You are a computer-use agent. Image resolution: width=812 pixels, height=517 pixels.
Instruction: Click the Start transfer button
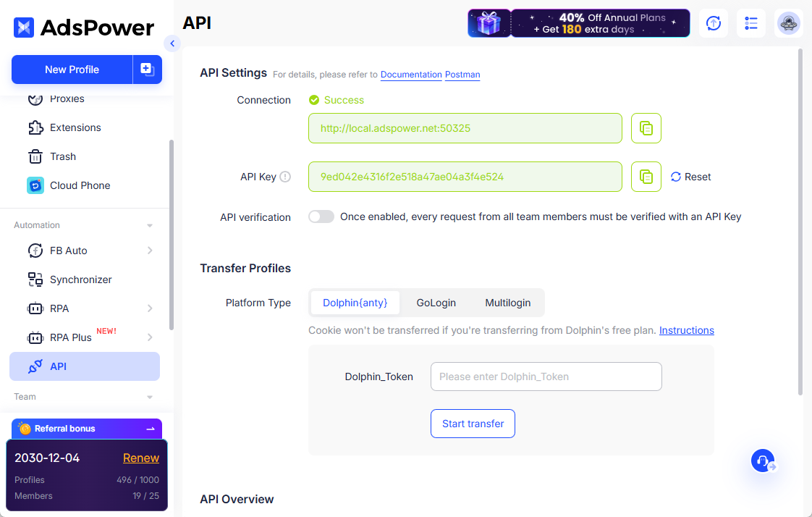click(x=473, y=424)
